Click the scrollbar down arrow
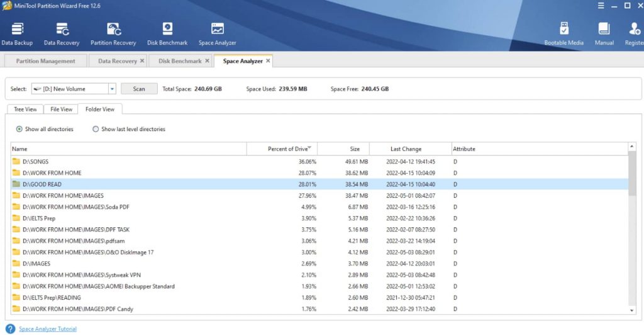644x335 pixels. 631,310
